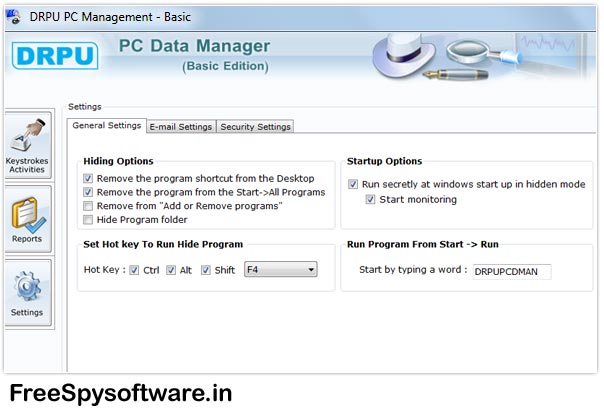Viewport: 604px width, 412px height.
Task: Click the (Basic Edition) subtitle text
Action: 225,66
